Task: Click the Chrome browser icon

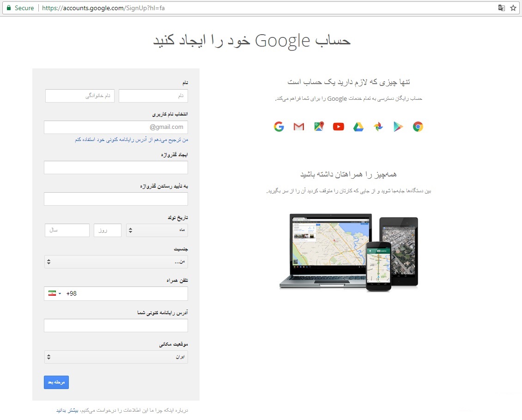Action: click(418, 127)
